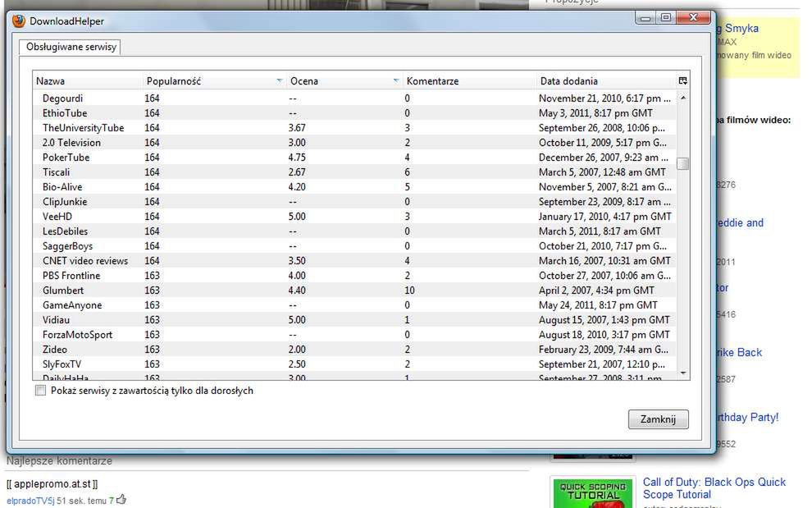Select the PBS Frontline row
The height and width of the screenshot is (508, 812).
coord(354,275)
